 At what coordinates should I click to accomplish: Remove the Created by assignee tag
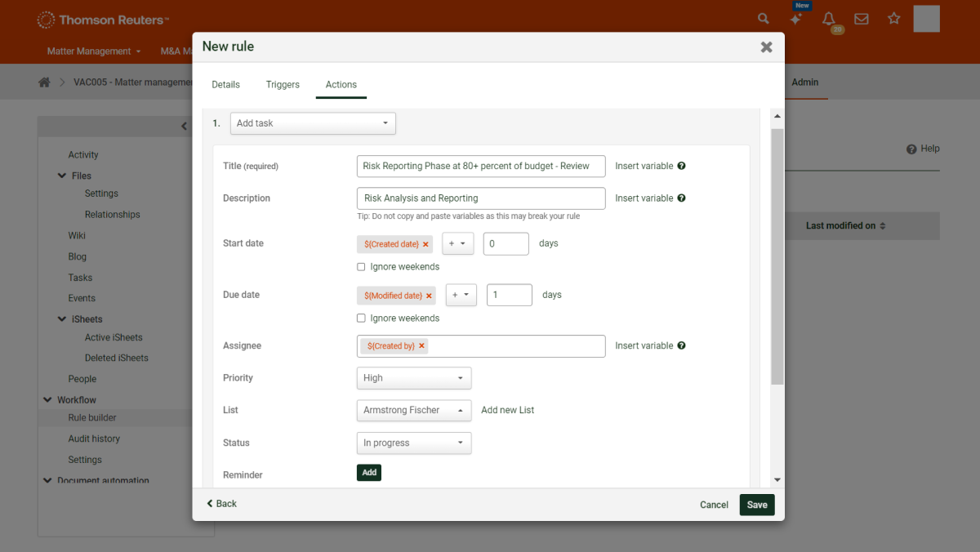[421, 346]
